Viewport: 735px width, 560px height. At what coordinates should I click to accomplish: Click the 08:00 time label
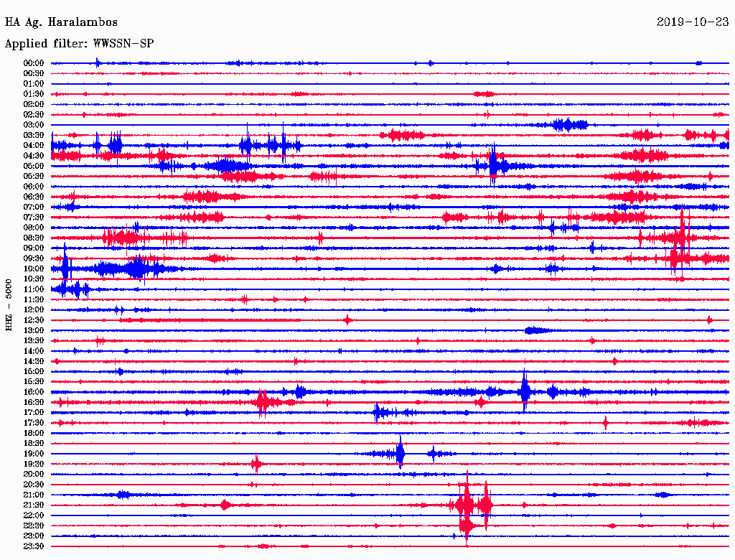coord(34,228)
